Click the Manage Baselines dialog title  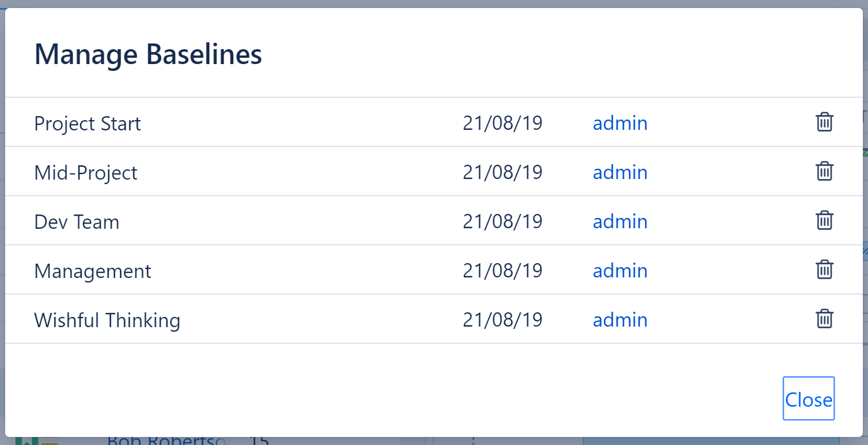[148, 54]
